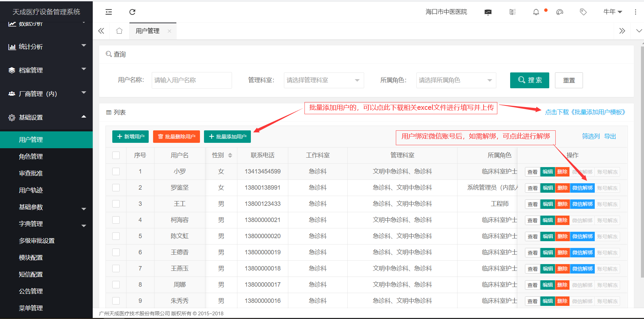Click the 搜索 button
Screen dimensions: 644x319
click(x=529, y=80)
